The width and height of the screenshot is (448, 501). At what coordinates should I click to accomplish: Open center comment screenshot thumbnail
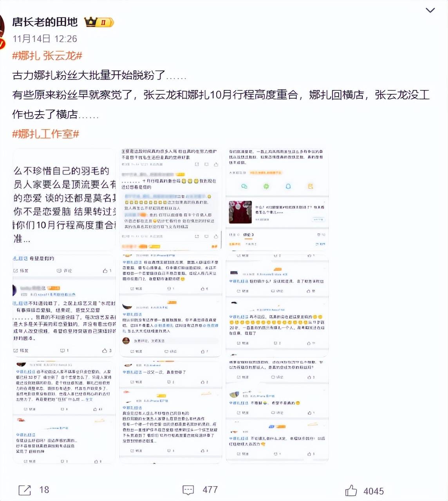(171, 306)
